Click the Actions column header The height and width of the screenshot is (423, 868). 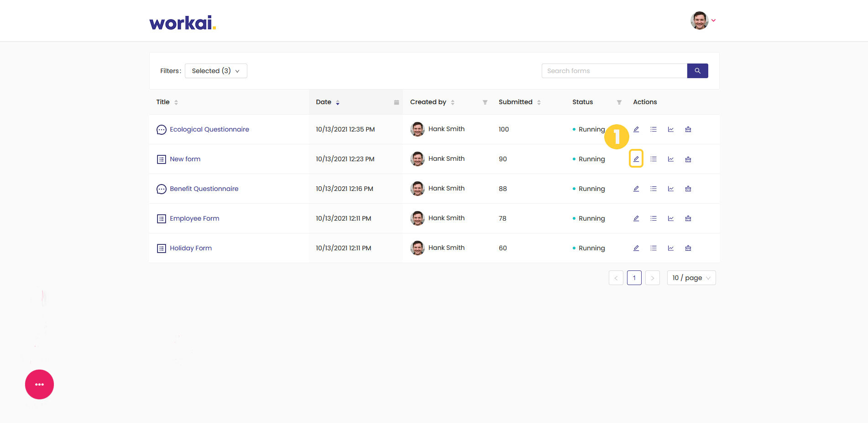tap(645, 102)
